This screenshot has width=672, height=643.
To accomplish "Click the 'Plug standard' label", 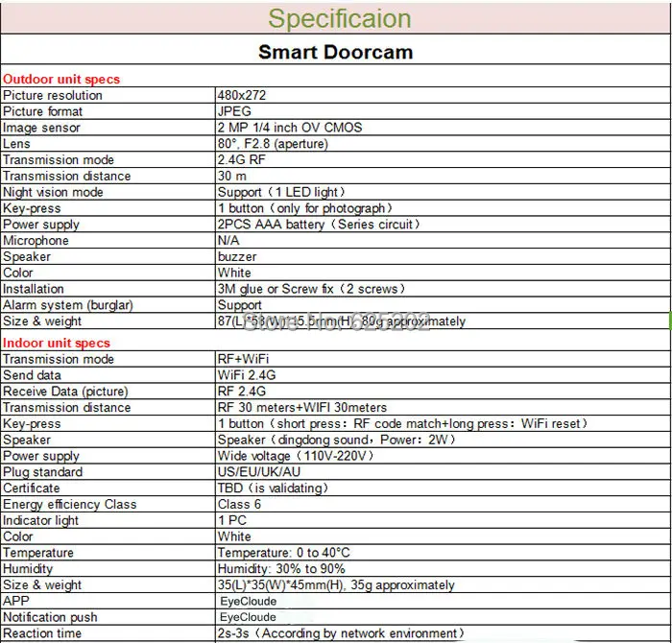I will tap(43, 472).
